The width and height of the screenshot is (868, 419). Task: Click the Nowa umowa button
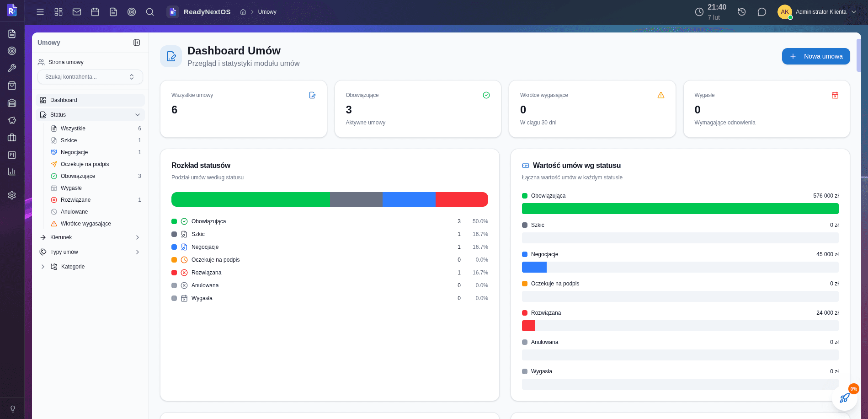pyautogui.click(x=816, y=56)
